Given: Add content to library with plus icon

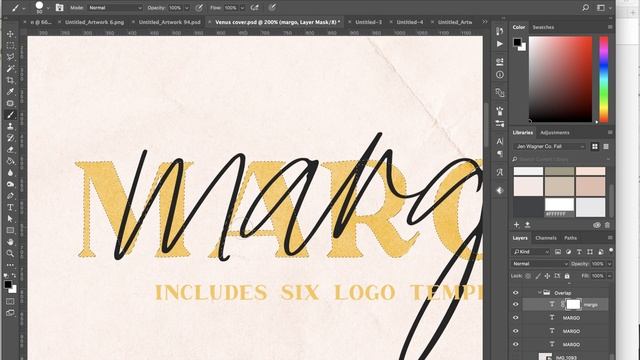Looking at the screenshot, I should click(x=516, y=224).
